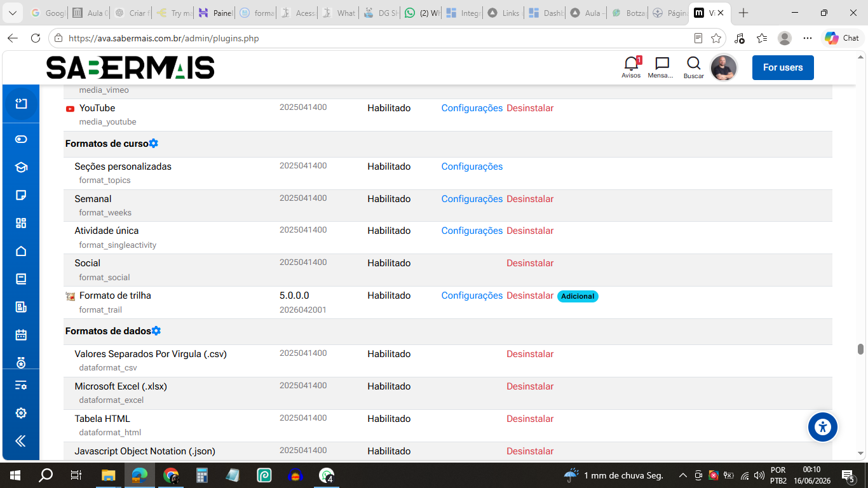Click Desinstalar for Microsoft Excel format
868x488 pixels.
coord(530,386)
